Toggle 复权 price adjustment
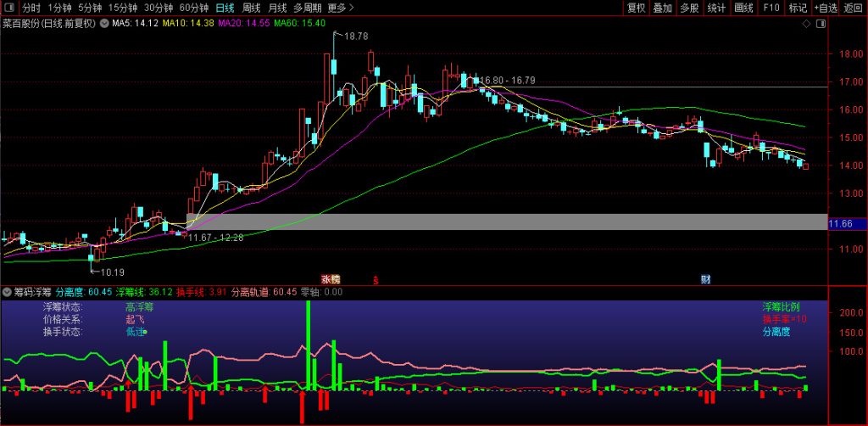This screenshot has height=426, width=868. 636,8
